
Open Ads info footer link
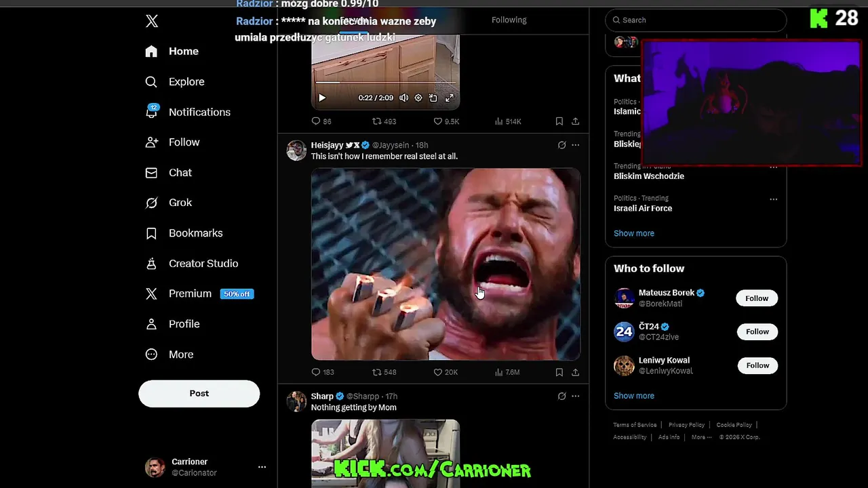pyautogui.click(x=669, y=437)
